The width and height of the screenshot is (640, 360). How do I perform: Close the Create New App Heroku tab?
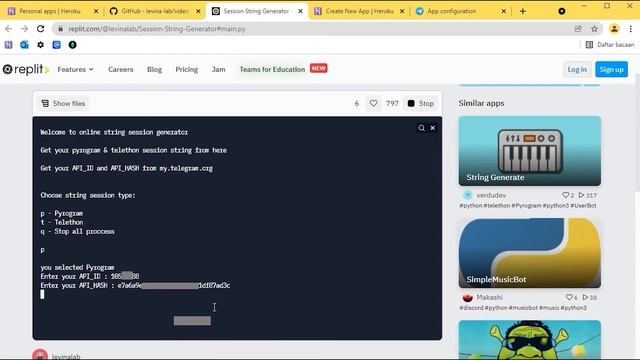pos(402,11)
